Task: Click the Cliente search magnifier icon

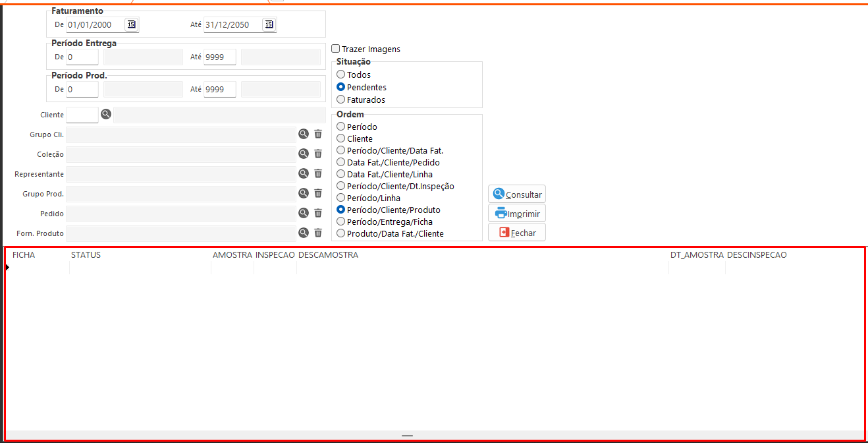Action: point(106,115)
